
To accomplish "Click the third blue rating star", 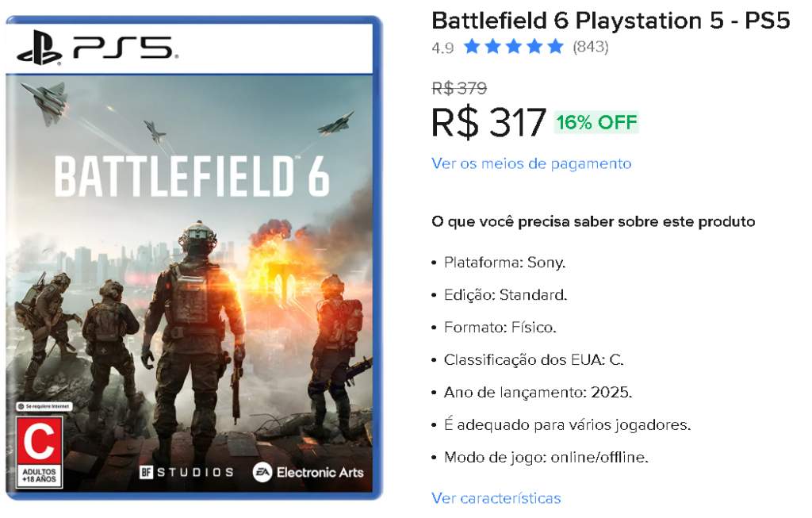I will pyautogui.click(x=514, y=47).
